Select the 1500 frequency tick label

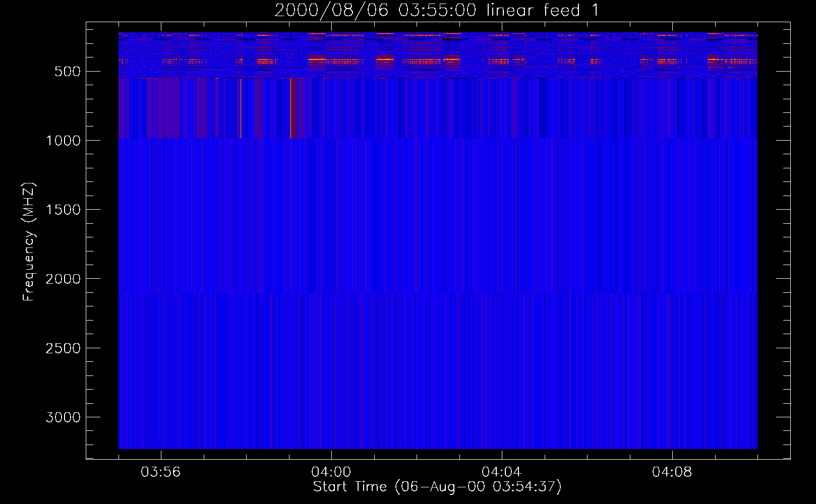[x=63, y=210]
